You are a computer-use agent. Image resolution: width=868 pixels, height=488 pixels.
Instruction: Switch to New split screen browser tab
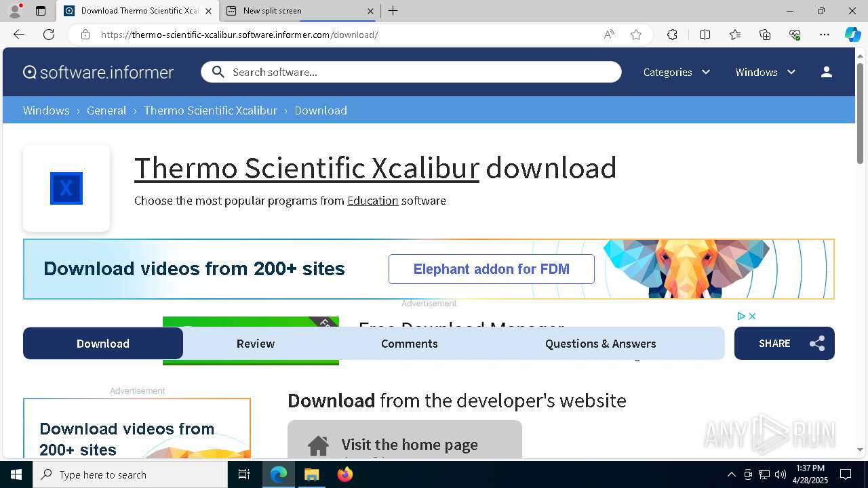tap(301, 11)
